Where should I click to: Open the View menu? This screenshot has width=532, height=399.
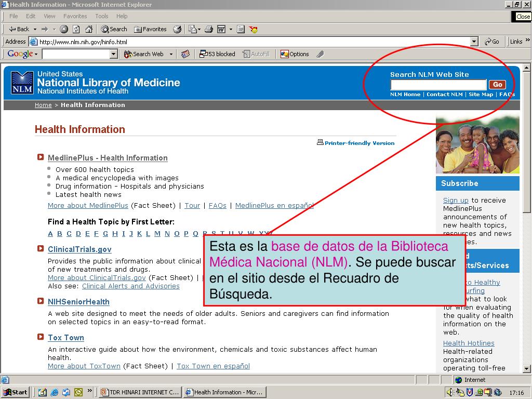[x=49, y=16]
